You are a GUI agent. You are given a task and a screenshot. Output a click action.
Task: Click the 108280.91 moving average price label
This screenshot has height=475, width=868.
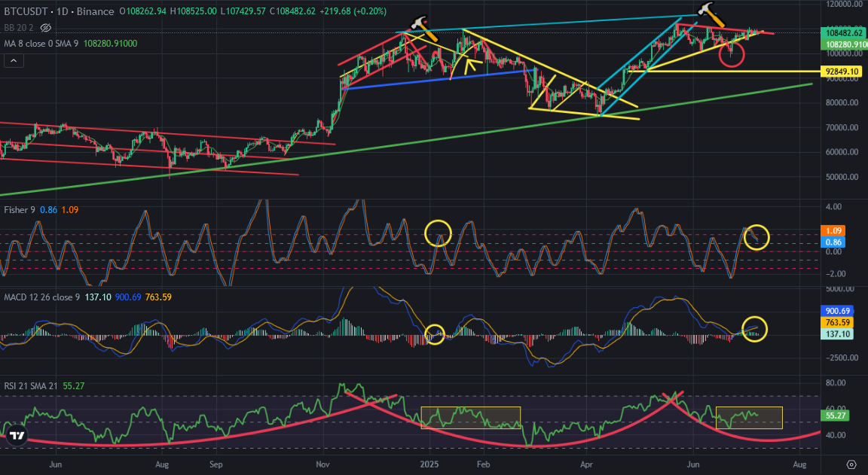coord(844,44)
